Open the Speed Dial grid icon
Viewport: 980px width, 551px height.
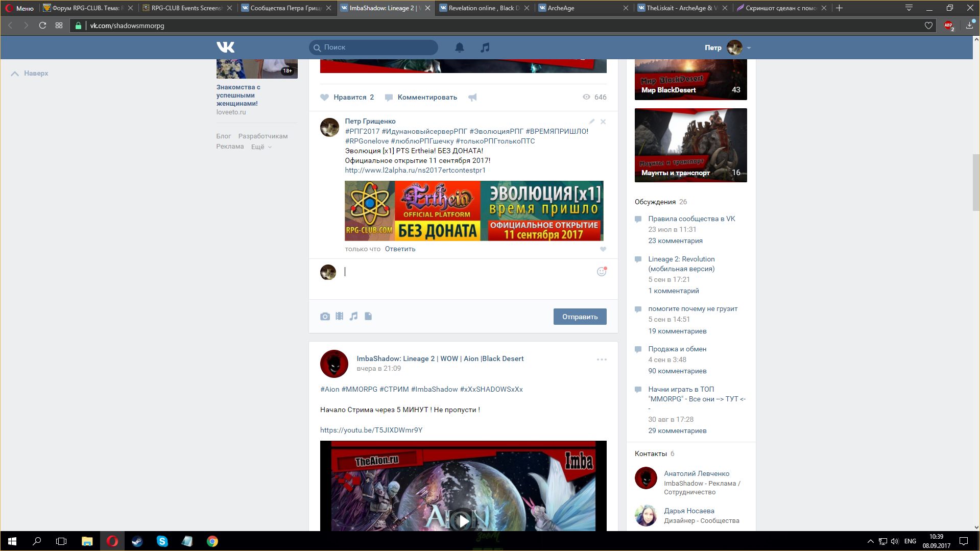coord(59,26)
